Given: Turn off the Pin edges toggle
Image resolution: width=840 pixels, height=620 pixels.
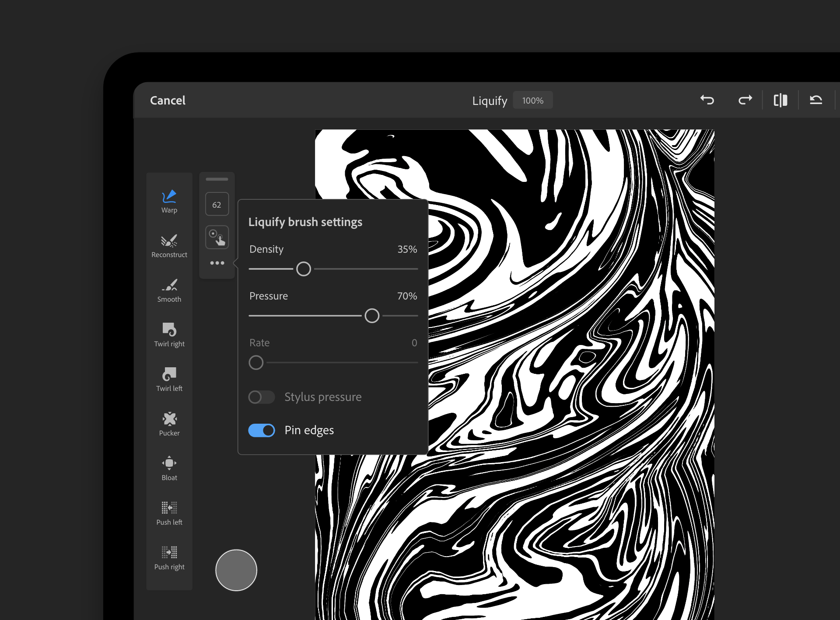Looking at the screenshot, I should [x=261, y=430].
